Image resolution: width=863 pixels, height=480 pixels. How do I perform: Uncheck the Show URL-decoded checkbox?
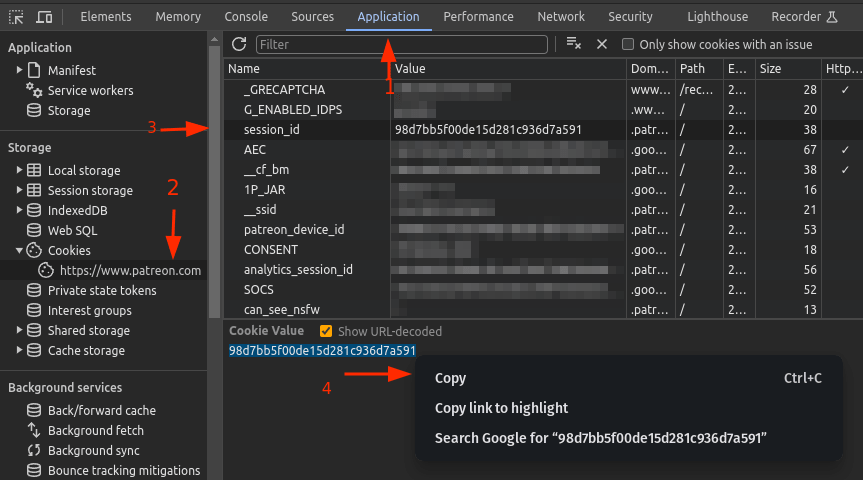(x=326, y=332)
